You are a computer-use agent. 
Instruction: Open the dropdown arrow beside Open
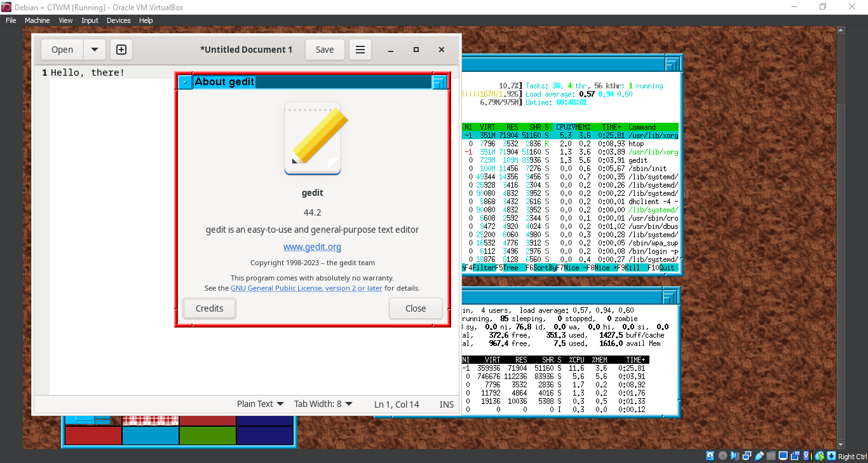point(95,49)
